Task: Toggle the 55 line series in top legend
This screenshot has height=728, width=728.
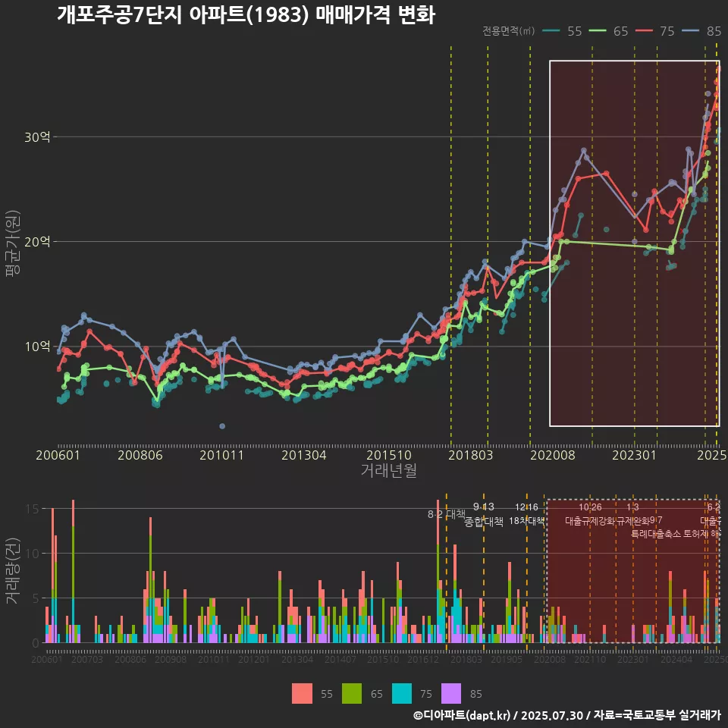Action: [562, 31]
